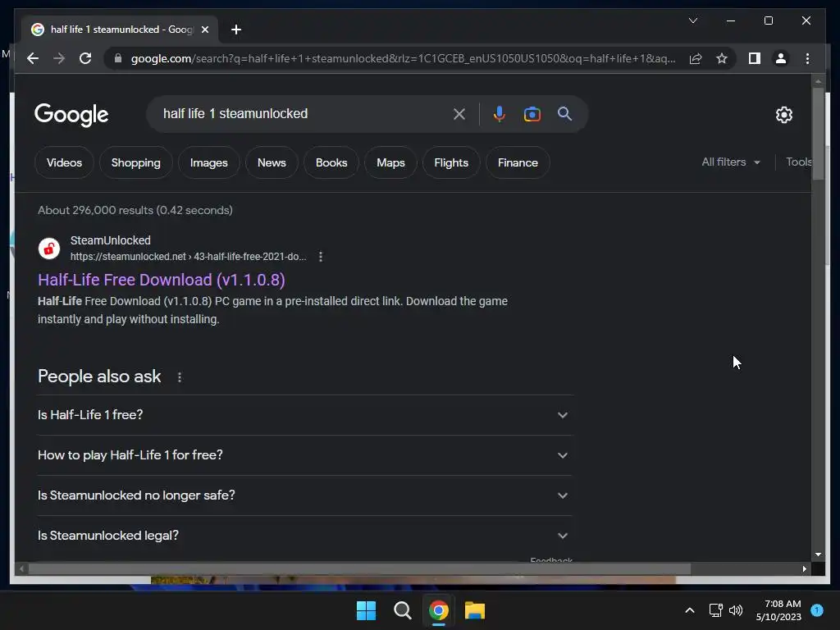The image size is (840, 630).
Task: Bookmark this page with the star icon
Action: (722, 58)
